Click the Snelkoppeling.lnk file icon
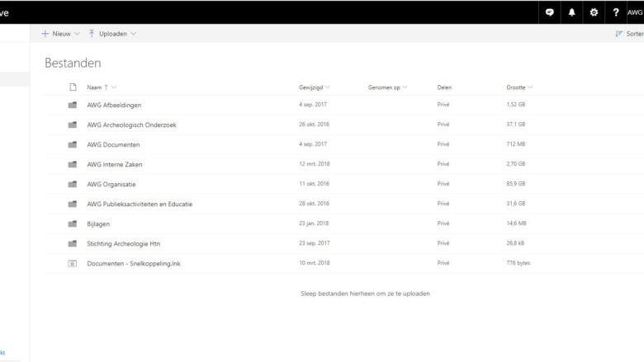 (x=73, y=264)
